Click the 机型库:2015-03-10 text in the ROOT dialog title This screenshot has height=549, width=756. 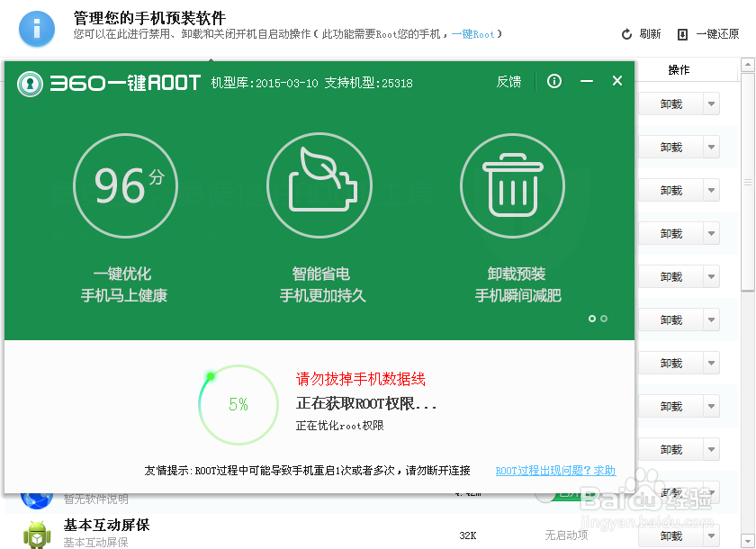(x=265, y=83)
